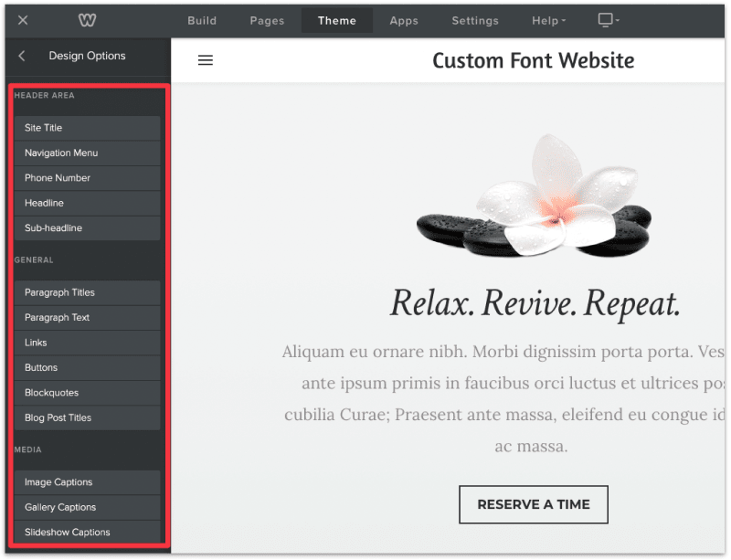
Task: Open the Apps section
Action: tap(403, 20)
